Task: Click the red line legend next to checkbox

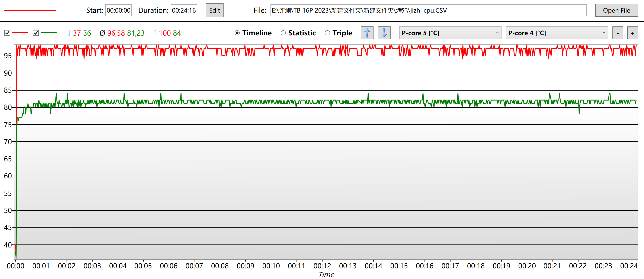Action: pyautogui.click(x=20, y=33)
